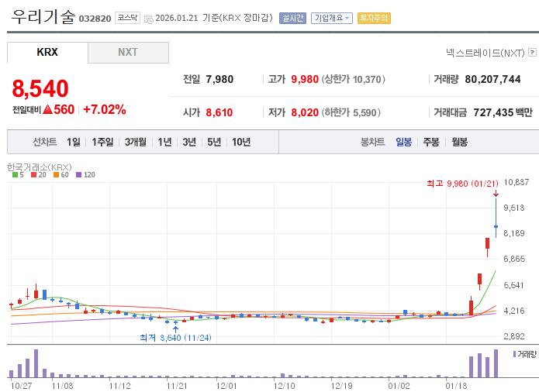The width and height of the screenshot is (539, 392).
Task: Show the 3개월 line chart
Action: tap(136, 142)
